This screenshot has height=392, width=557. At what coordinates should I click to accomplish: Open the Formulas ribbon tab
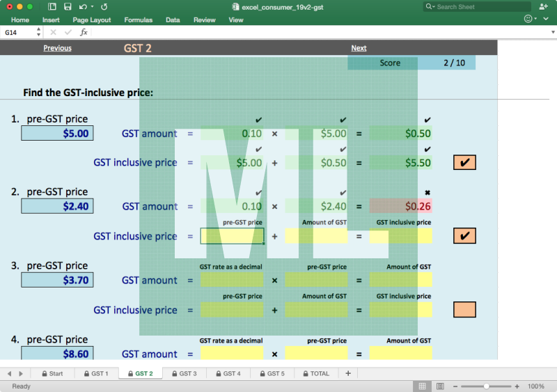point(138,20)
